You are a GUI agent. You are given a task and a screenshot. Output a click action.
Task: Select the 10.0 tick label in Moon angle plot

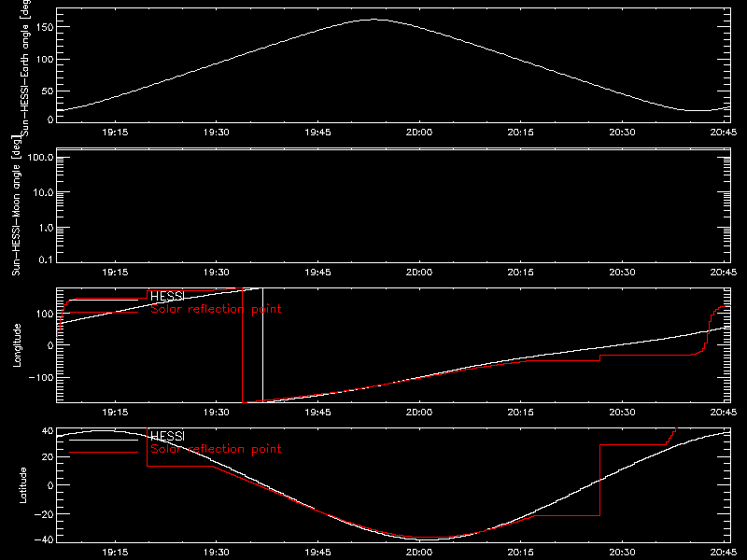[x=43, y=192]
